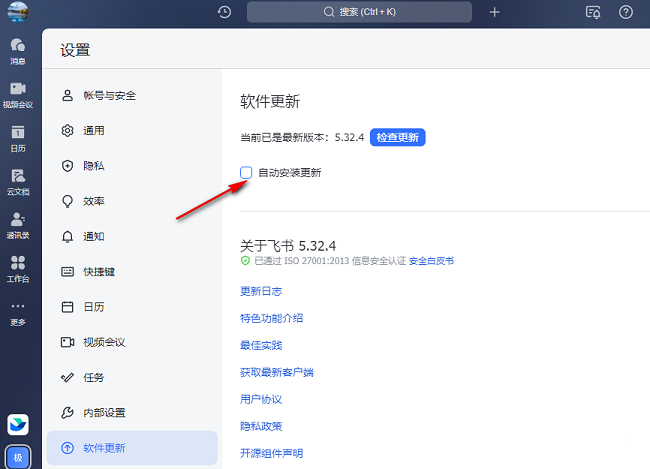Screen dimensions: 650x469
Task: Click the plus icon beside search
Action: click(x=494, y=12)
